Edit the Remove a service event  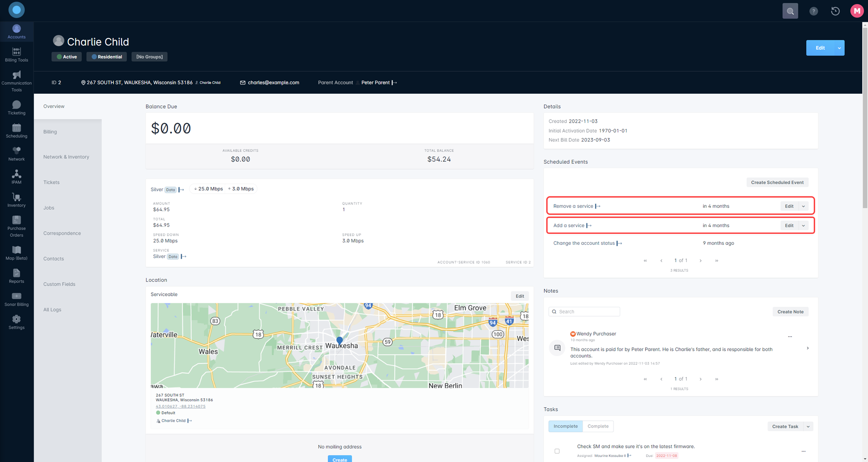click(789, 206)
